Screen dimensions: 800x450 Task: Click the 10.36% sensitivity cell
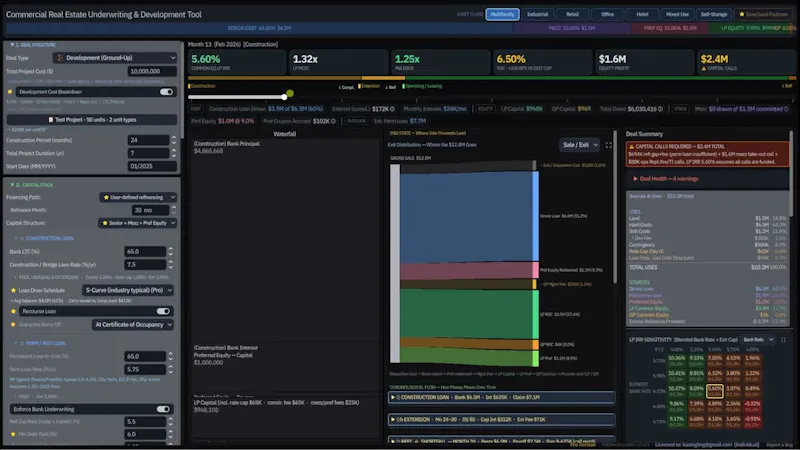677,360
